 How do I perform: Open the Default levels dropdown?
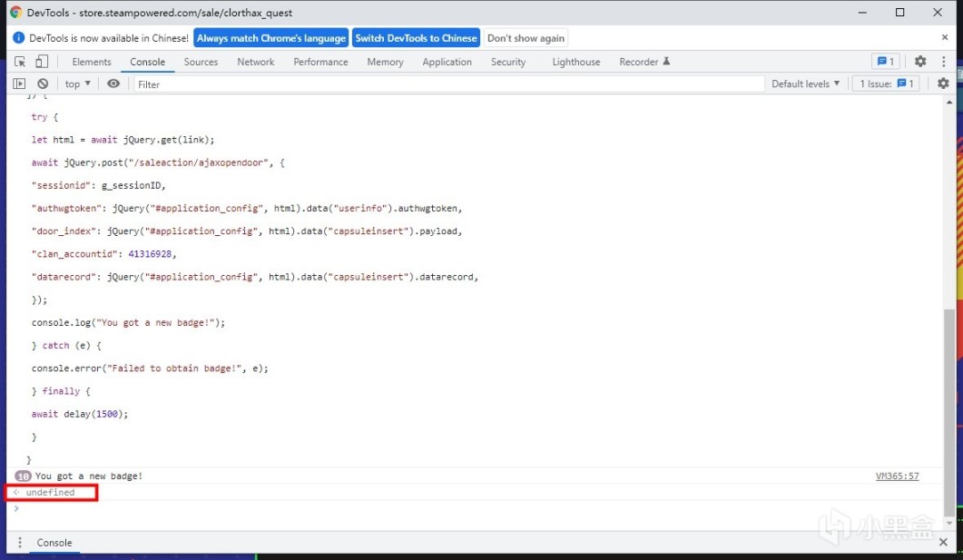point(805,84)
